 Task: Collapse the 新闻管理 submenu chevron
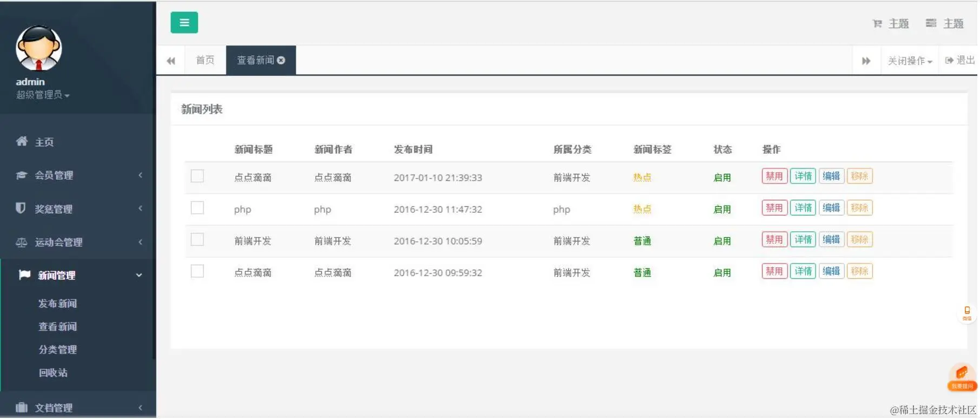(139, 275)
